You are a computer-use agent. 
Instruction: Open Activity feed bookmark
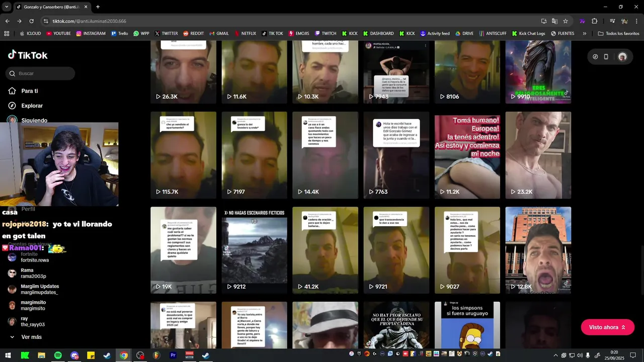[x=435, y=34]
